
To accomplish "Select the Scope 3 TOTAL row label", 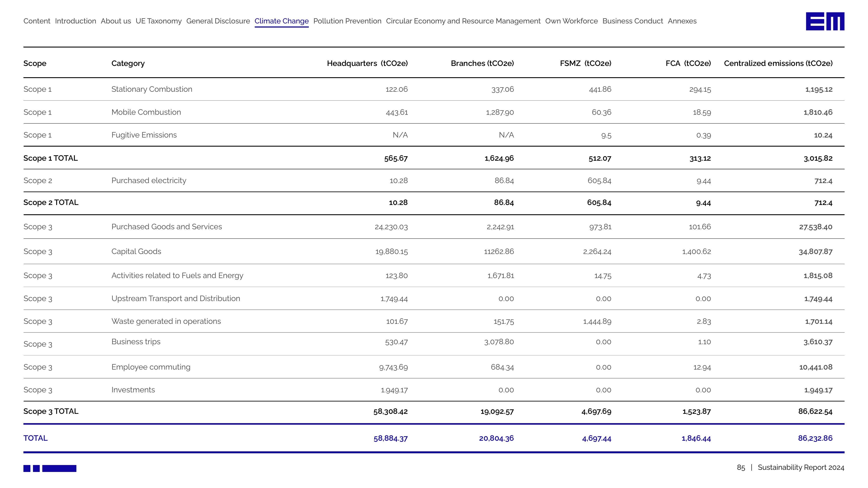I will [x=51, y=411].
